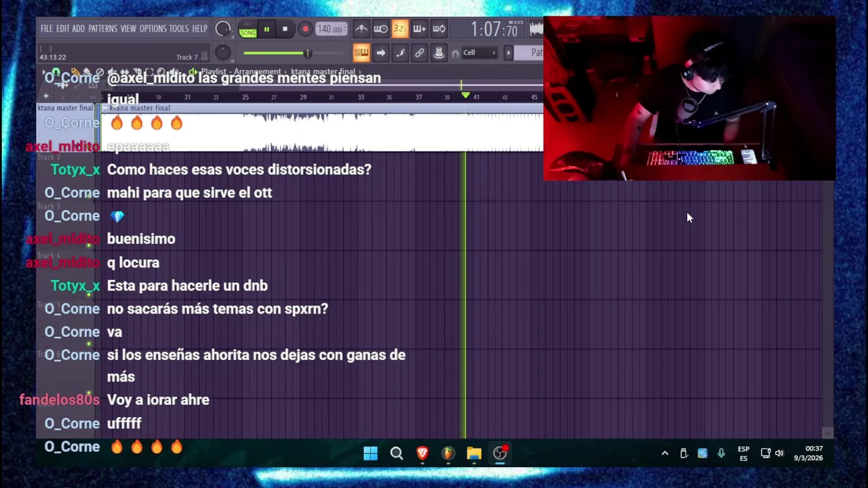
Task: Toggle loop recording icon
Action: pos(439,28)
